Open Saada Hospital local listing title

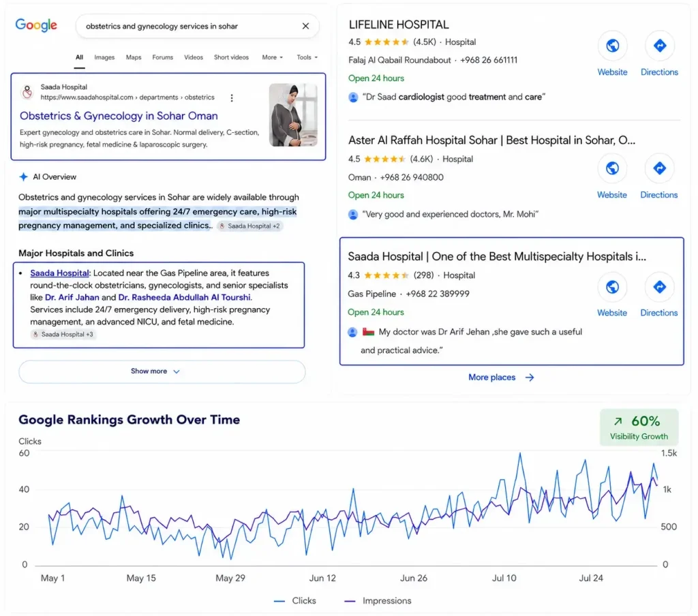click(x=497, y=257)
